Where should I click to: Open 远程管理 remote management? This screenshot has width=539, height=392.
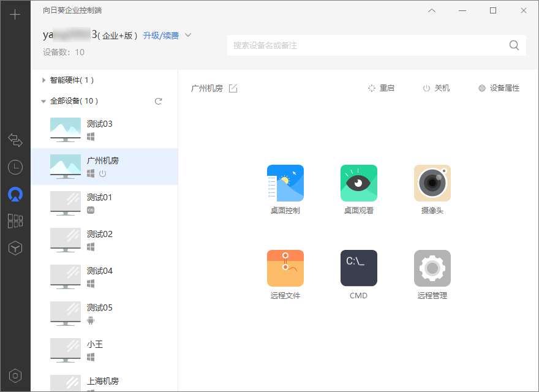[432, 275]
